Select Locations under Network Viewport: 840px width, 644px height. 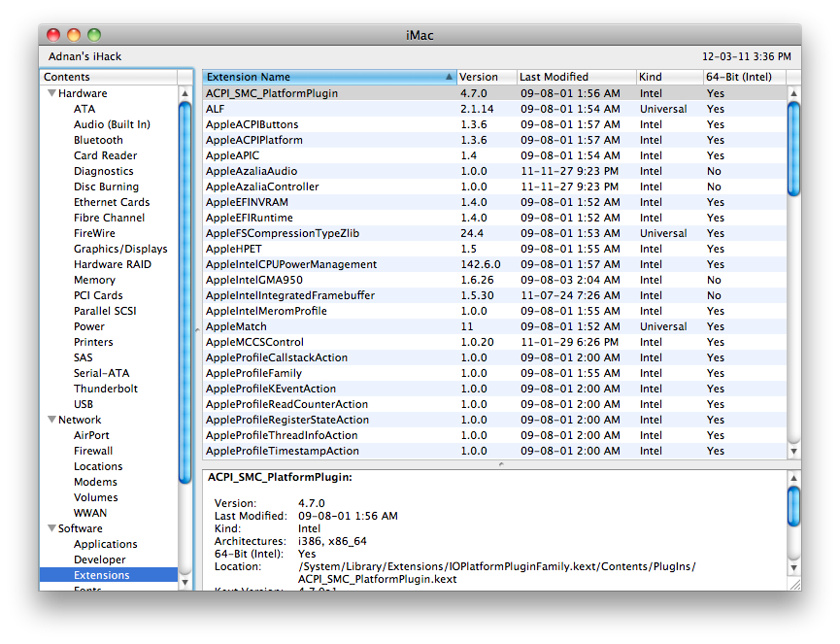click(99, 466)
